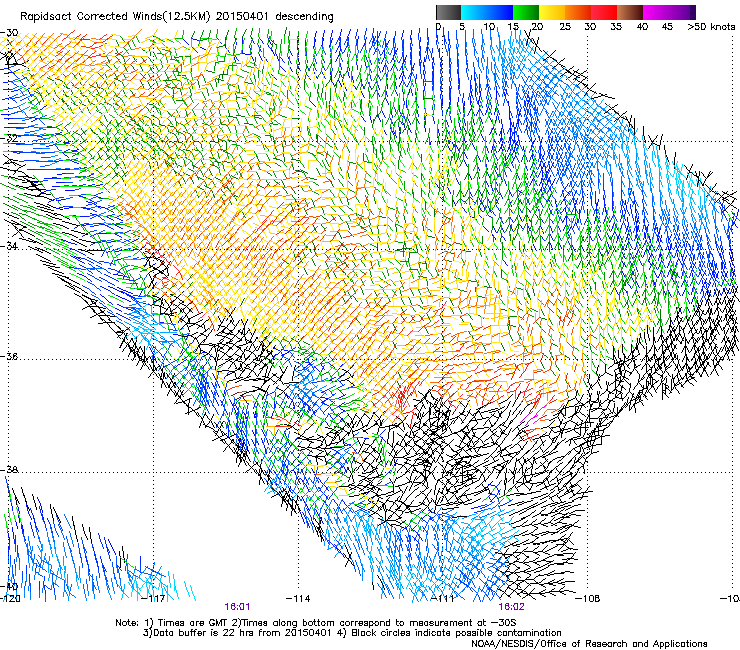740x650 pixels.
Task: Click the NOAA/NESDIS credit text
Action: click(589, 644)
